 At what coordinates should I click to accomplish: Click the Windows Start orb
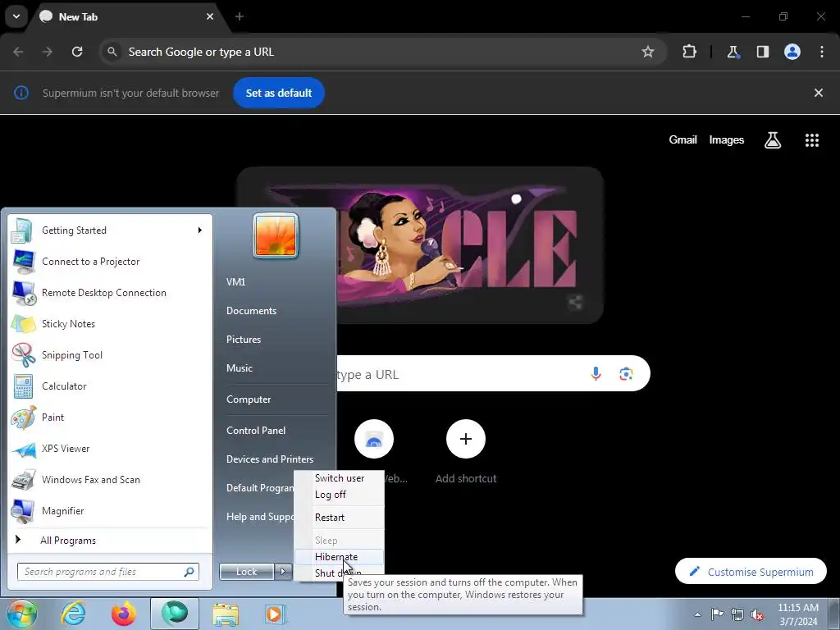click(22, 614)
